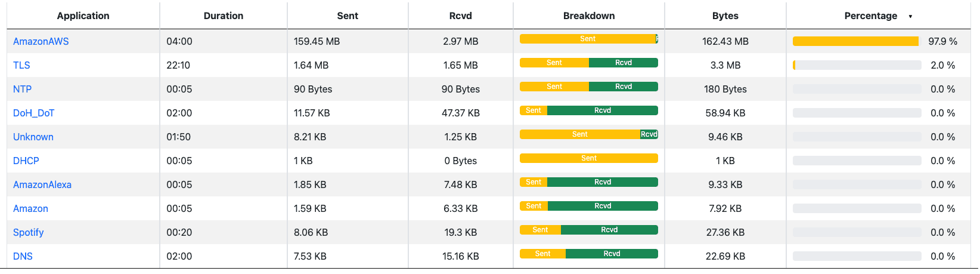980x274 pixels.
Task: Click AmazonAWS 97.9 % percentage bar
Action: tap(855, 41)
